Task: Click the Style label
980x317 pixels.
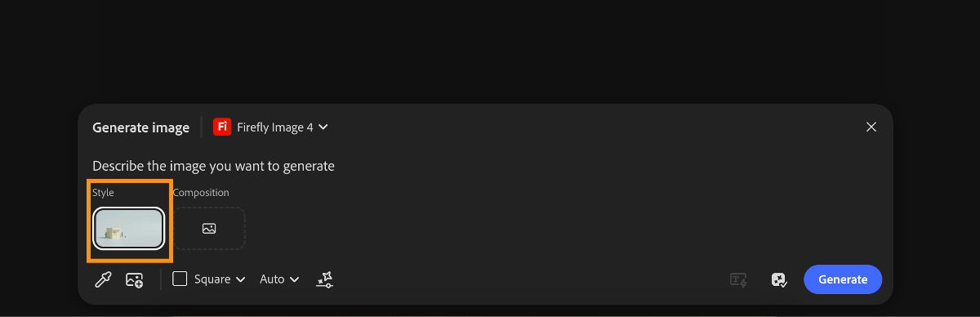Action: click(103, 193)
